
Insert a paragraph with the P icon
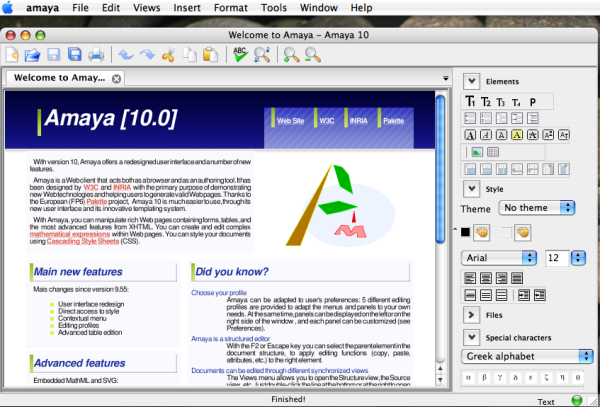[533, 102]
